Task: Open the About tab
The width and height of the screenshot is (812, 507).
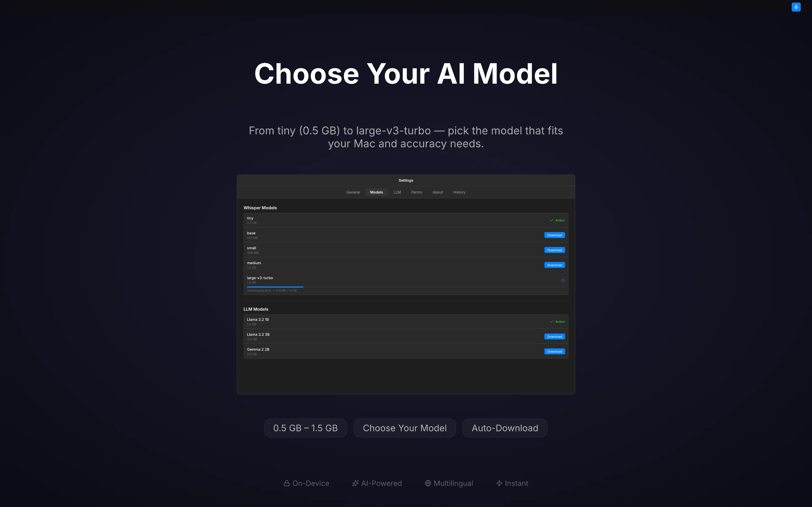Action: (x=438, y=192)
